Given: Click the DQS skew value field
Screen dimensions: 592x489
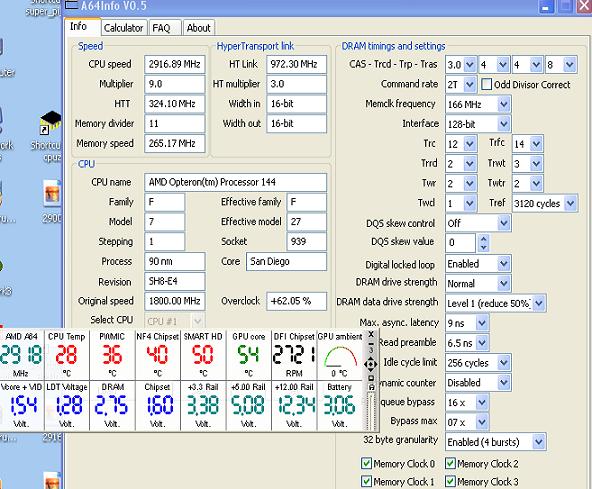Looking at the screenshot, I should (460, 243).
